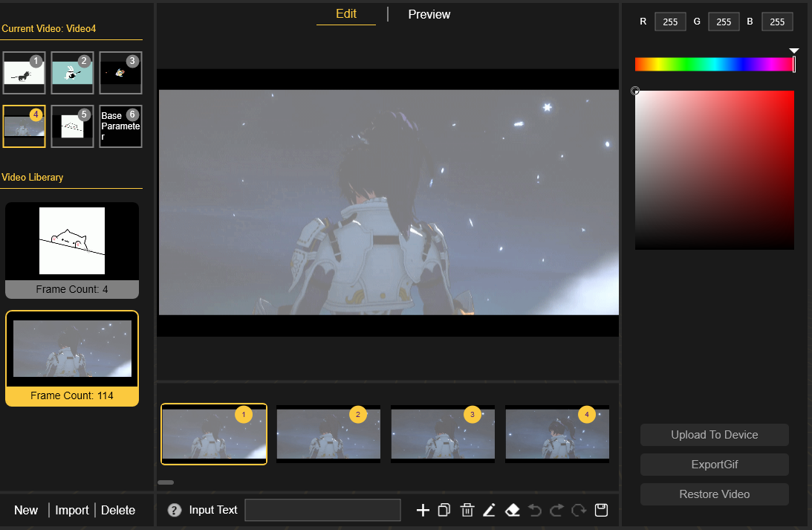Click the main video canvas preview
The height and width of the screenshot is (530, 812).
[x=388, y=203]
